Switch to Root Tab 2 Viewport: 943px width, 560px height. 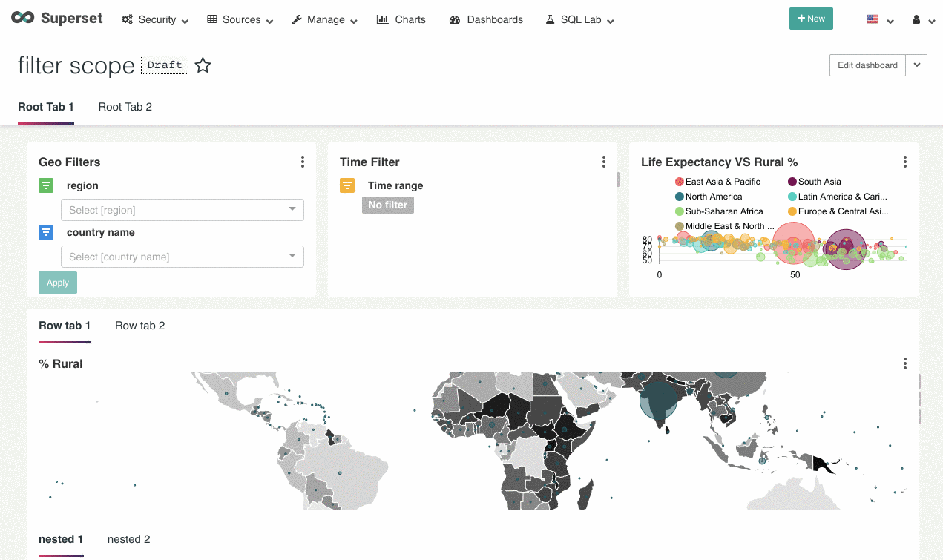[x=125, y=107]
